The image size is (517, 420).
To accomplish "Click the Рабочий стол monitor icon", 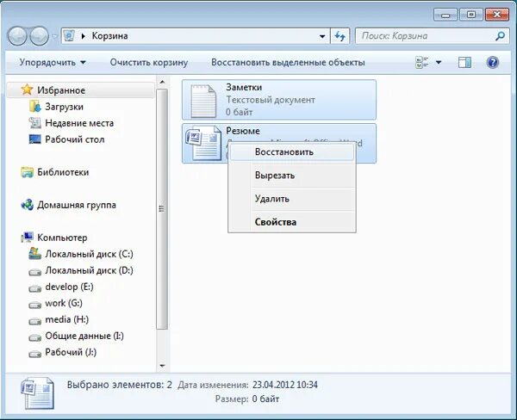I will (34, 139).
